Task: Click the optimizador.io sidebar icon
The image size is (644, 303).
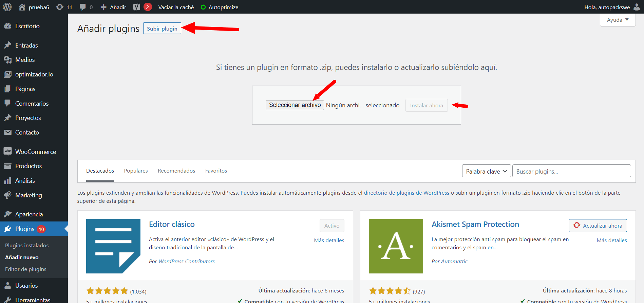Action: [7, 74]
